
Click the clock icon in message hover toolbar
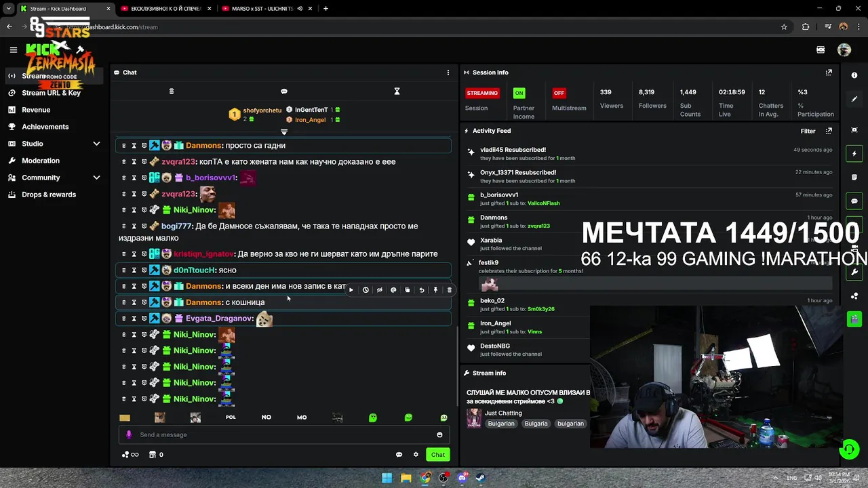click(366, 290)
